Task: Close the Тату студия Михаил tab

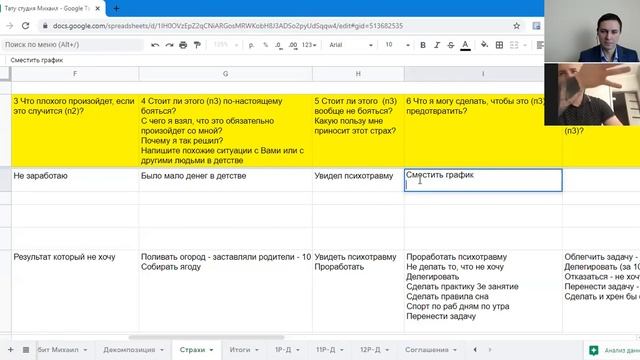Action: pyautogui.click(x=98, y=8)
